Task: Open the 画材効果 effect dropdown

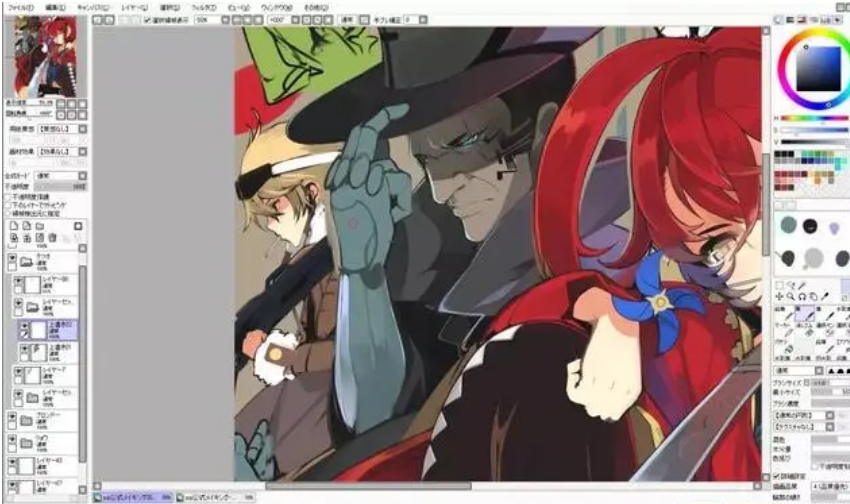Action: (x=82, y=152)
